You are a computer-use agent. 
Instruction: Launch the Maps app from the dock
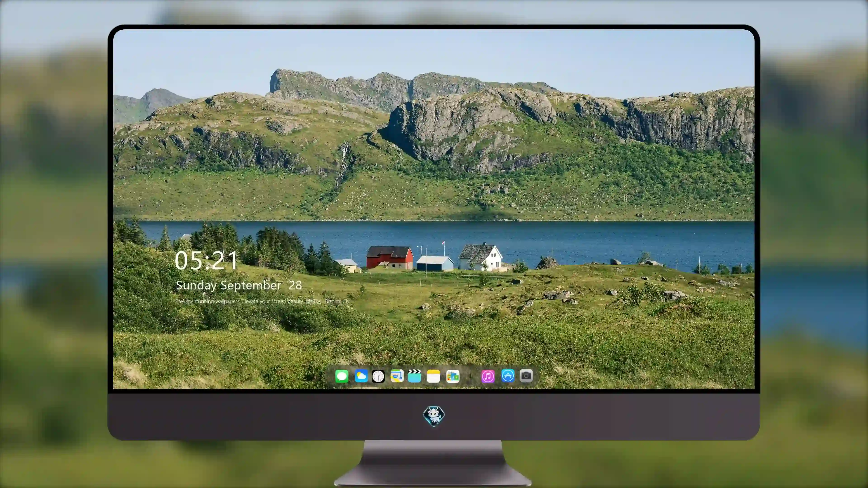point(397,376)
